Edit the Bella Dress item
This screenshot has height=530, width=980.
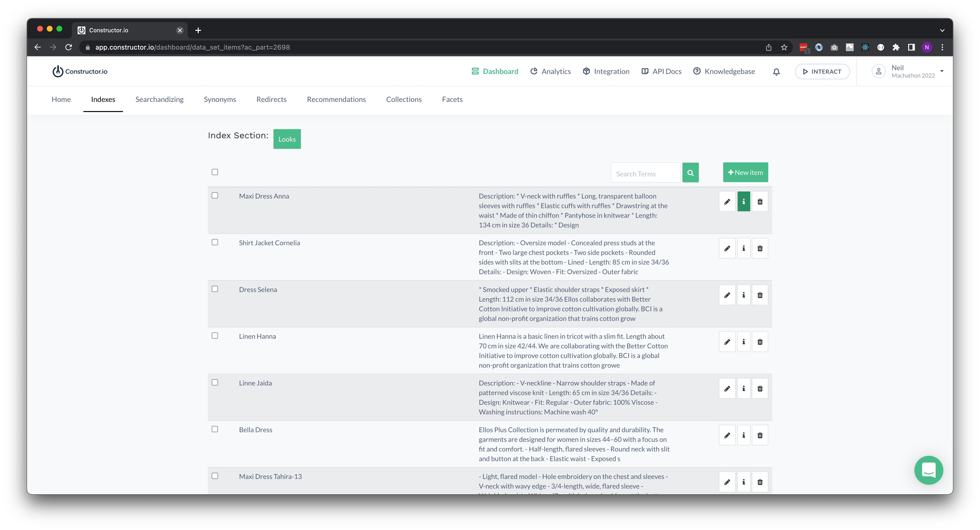coord(727,435)
